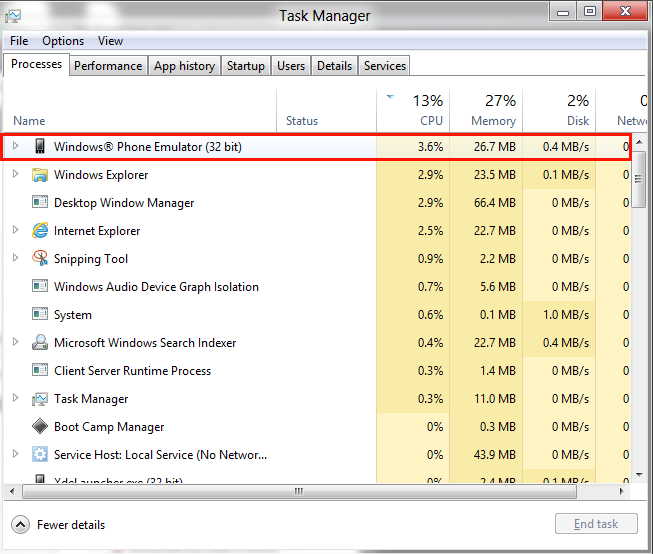This screenshot has width=653, height=554.
Task: Click the Internet Explorer icon
Action: pos(40,230)
